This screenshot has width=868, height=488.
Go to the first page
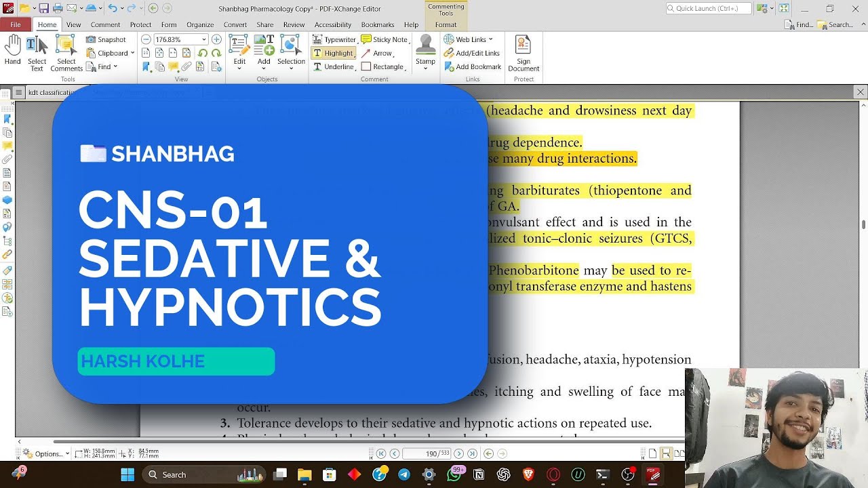381,453
